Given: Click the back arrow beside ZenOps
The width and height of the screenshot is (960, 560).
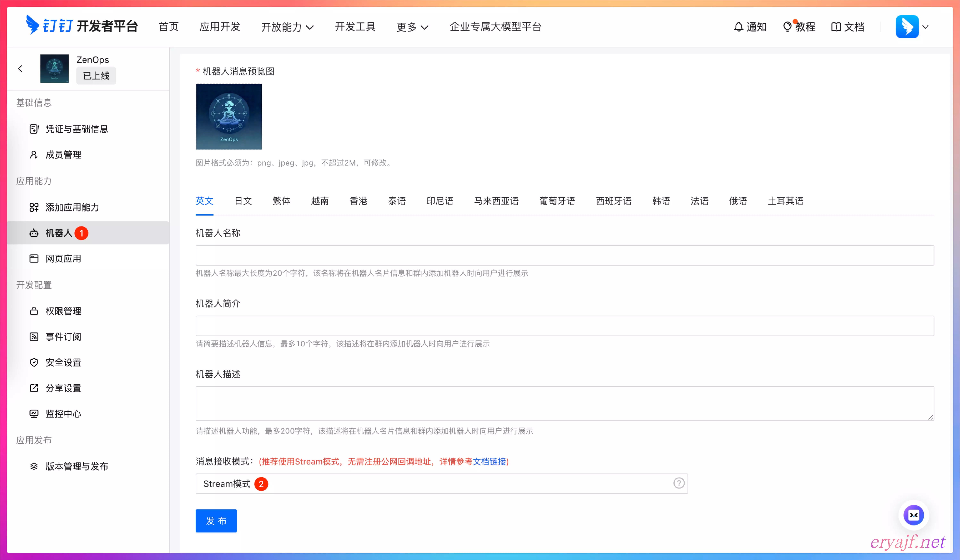Looking at the screenshot, I should (21, 69).
